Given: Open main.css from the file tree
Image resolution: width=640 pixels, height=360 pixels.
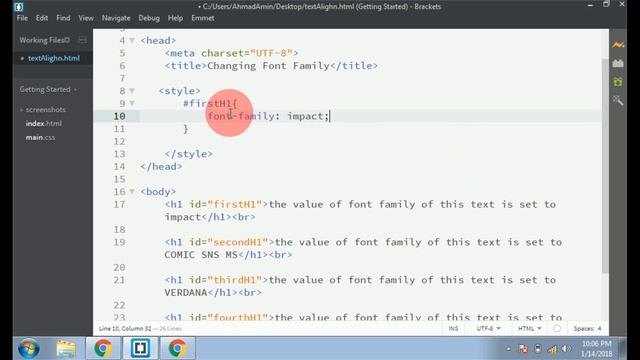Looking at the screenshot, I should coord(40,137).
